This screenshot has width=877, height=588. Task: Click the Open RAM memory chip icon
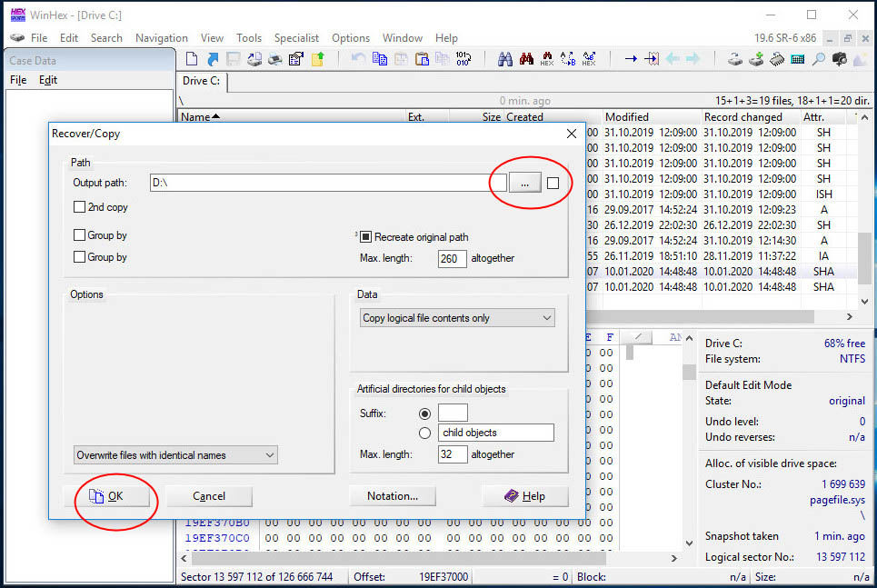pyautogui.click(x=777, y=59)
